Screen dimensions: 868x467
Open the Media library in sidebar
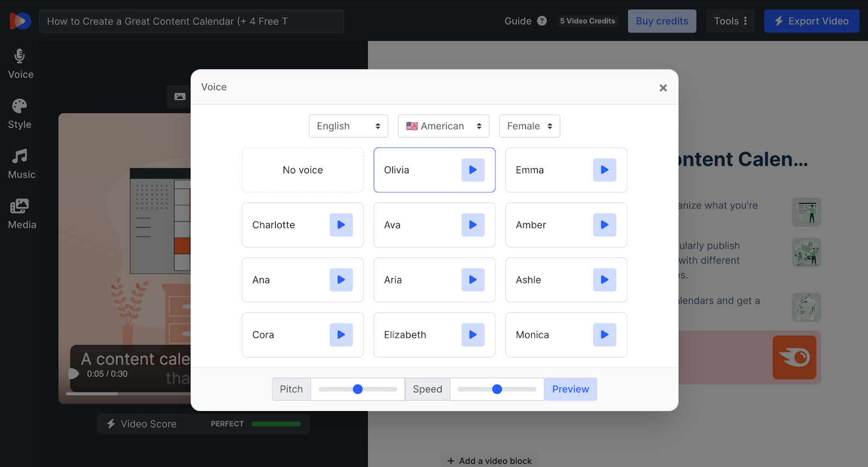point(22,214)
